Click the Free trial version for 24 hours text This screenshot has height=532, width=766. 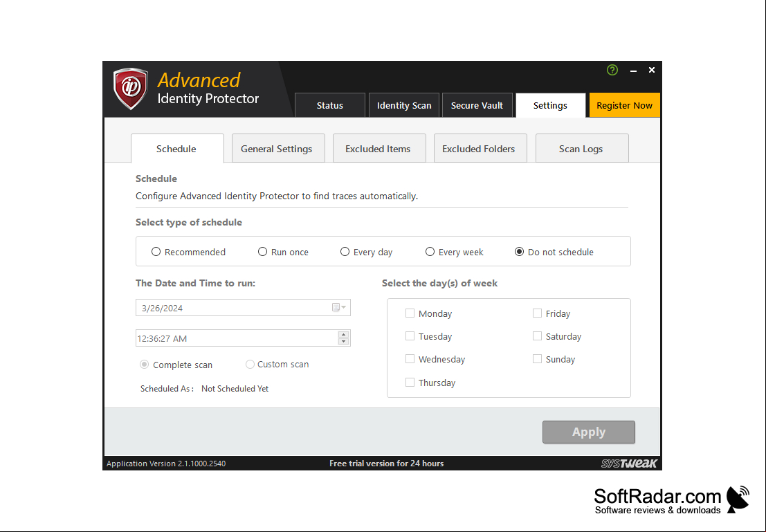point(386,463)
